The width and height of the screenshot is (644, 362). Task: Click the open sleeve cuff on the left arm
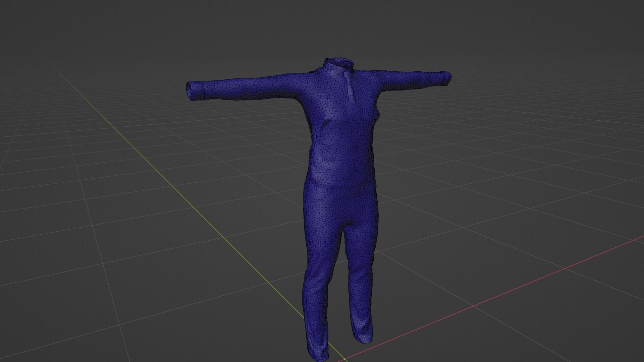click(x=195, y=91)
